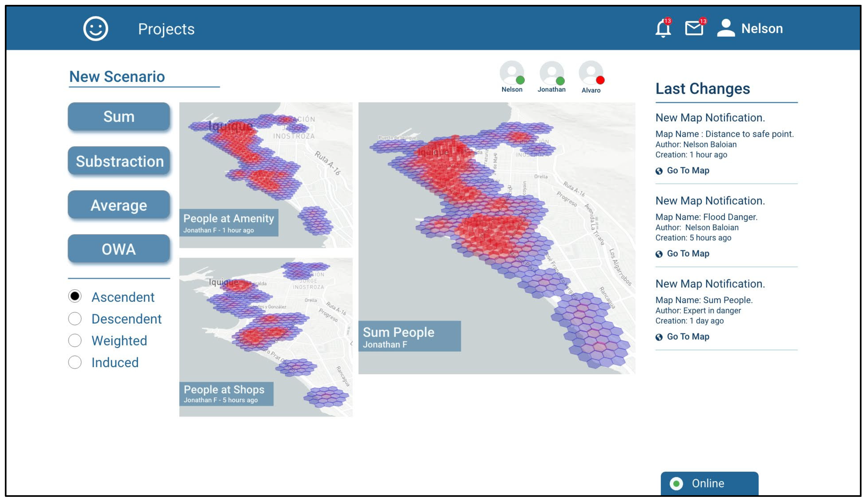Select the Descendent radio option

pos(75,319)
